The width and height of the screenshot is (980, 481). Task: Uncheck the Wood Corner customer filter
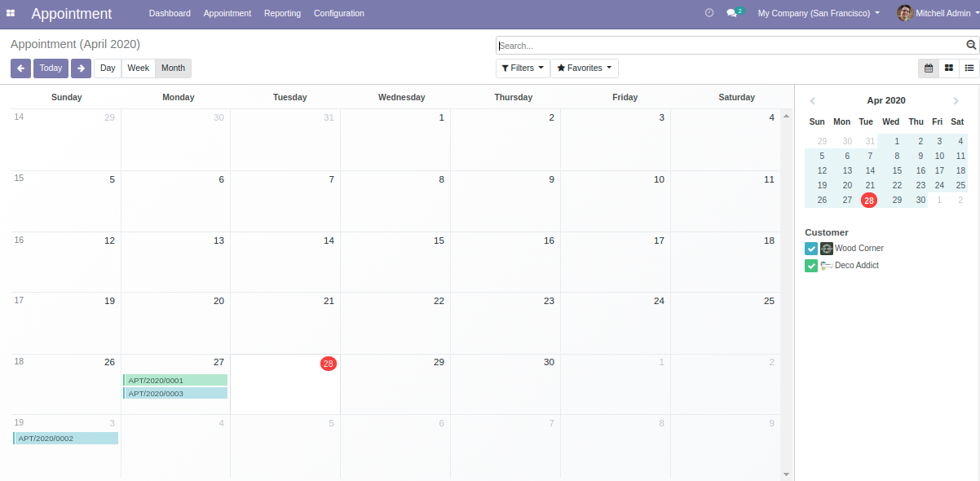click(x=811, y=249)
